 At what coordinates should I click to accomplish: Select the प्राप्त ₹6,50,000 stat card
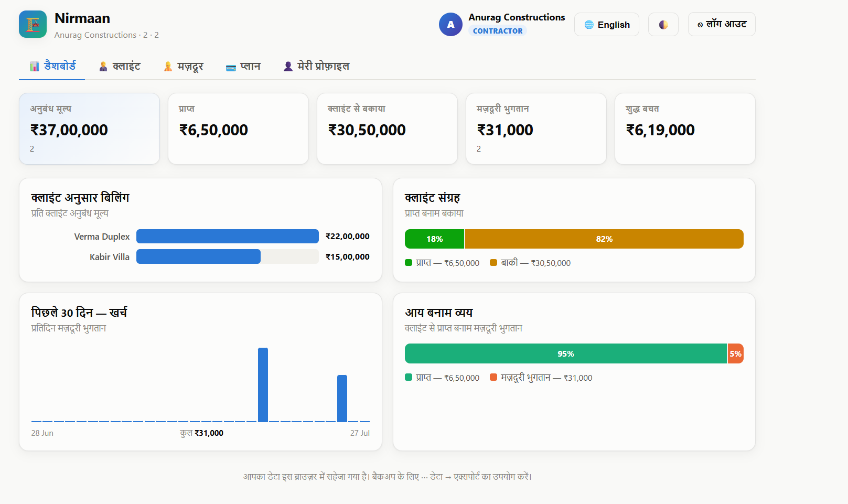pos(238,128)
